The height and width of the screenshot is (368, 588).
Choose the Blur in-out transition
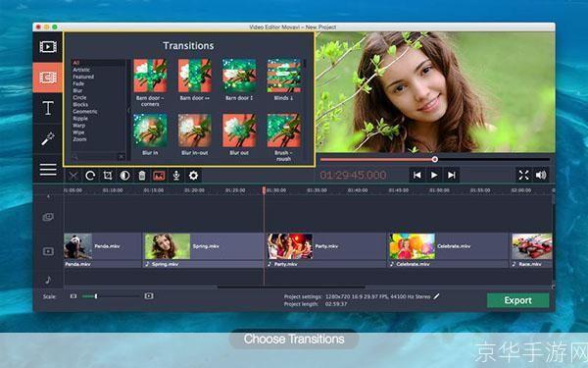point(195,131)
